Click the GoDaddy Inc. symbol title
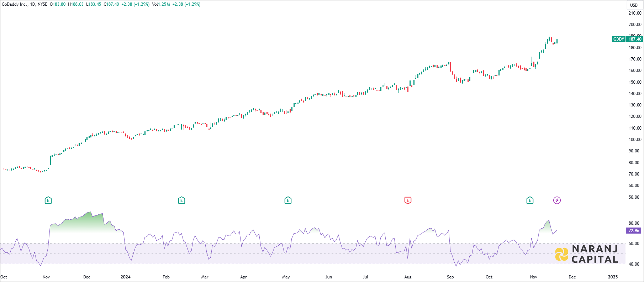 click(x=15, y=4)
